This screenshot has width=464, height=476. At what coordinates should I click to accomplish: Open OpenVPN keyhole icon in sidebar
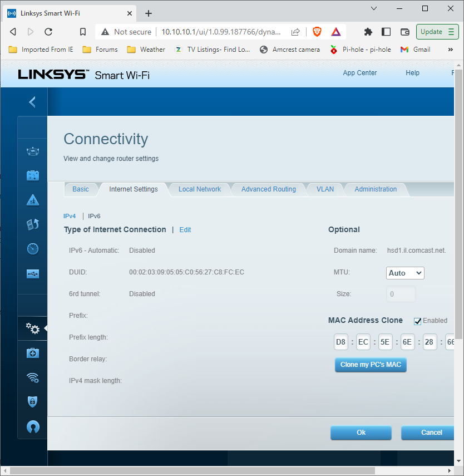(33, 426)
